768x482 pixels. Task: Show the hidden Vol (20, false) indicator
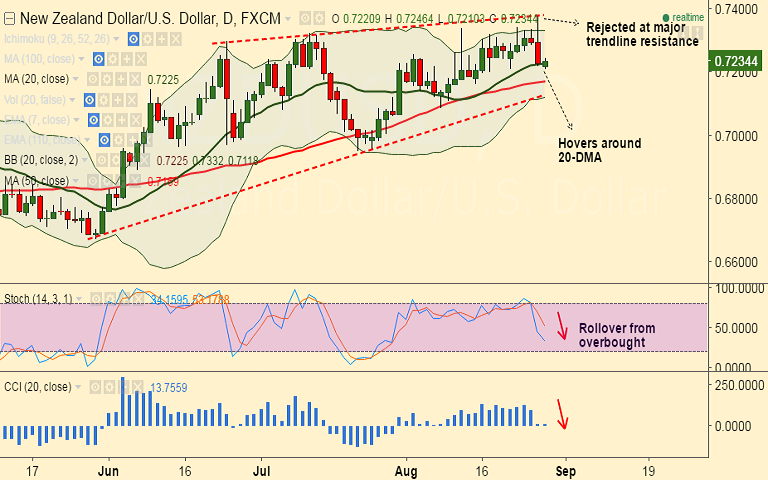pos(89,100)
